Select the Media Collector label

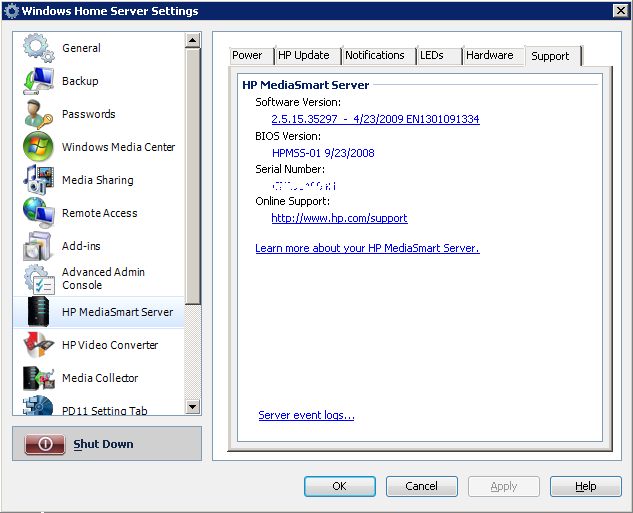[x=100, y=378]
